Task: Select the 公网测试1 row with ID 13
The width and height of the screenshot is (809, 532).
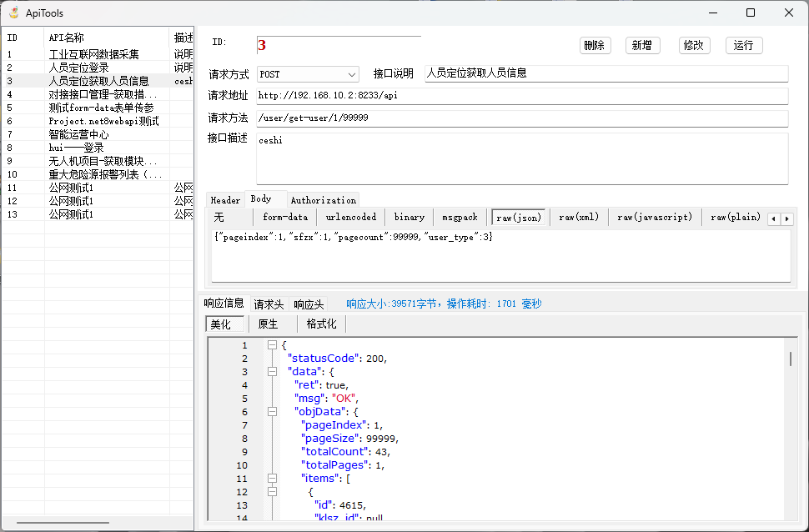Action: (98, 214)
